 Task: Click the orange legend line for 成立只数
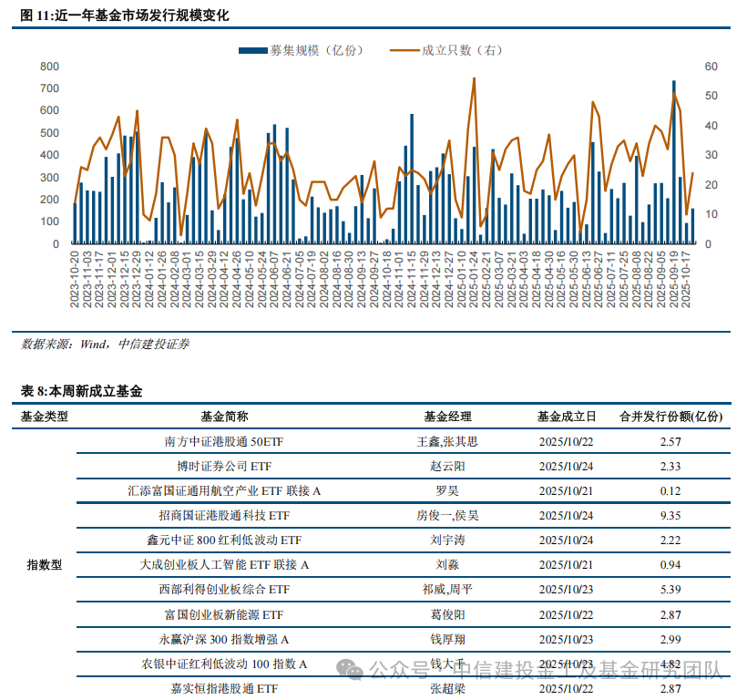[404, 50]
